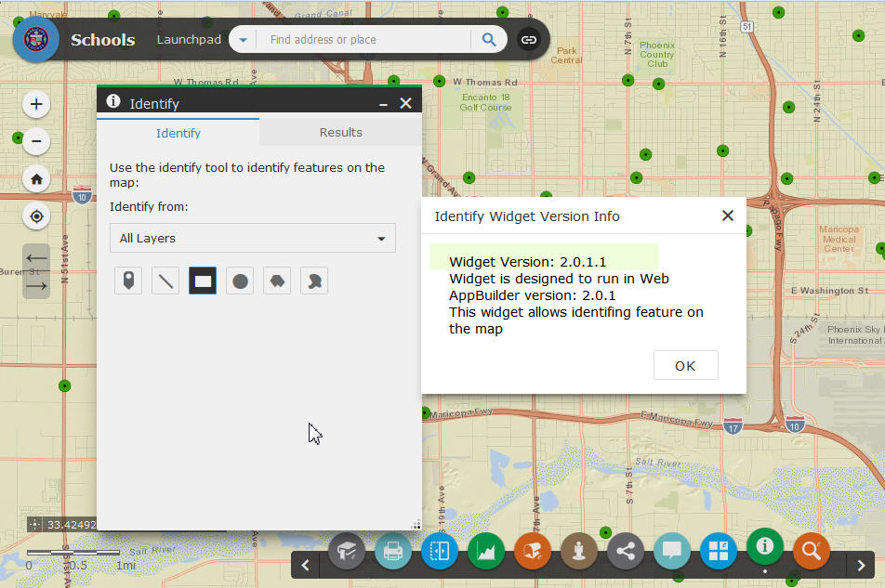Click the Phoenix Country Club label
Screen dimensions: 885x588
click(x=657, y=54)
